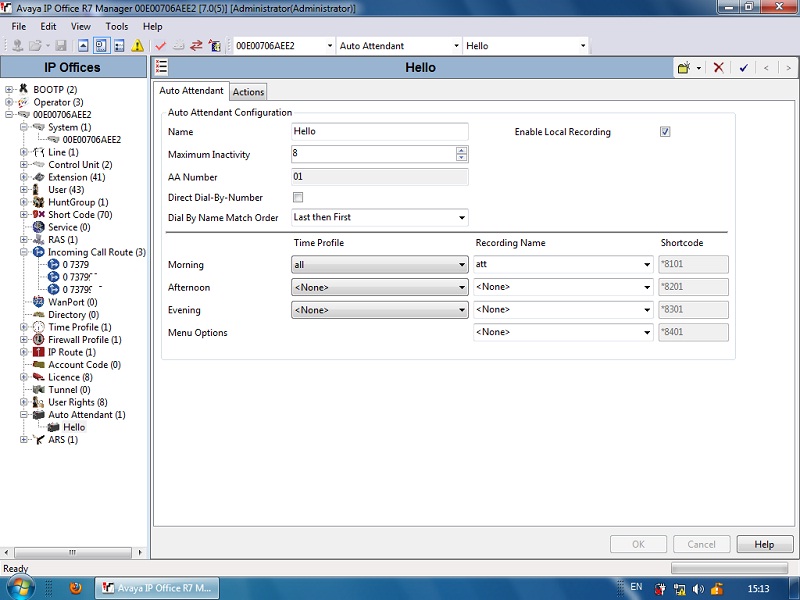This screenshot has width=800, height=600.
Task: Click the Help button at bottom
Action: click(x=765, y=544)
